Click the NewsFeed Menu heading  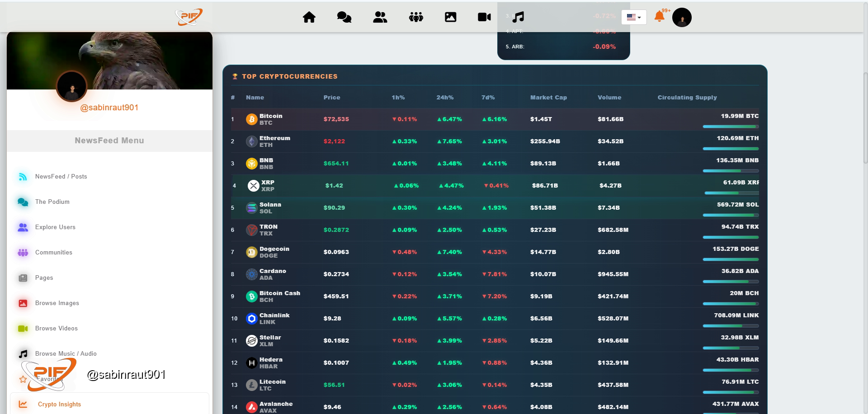(x=109, y=141)
